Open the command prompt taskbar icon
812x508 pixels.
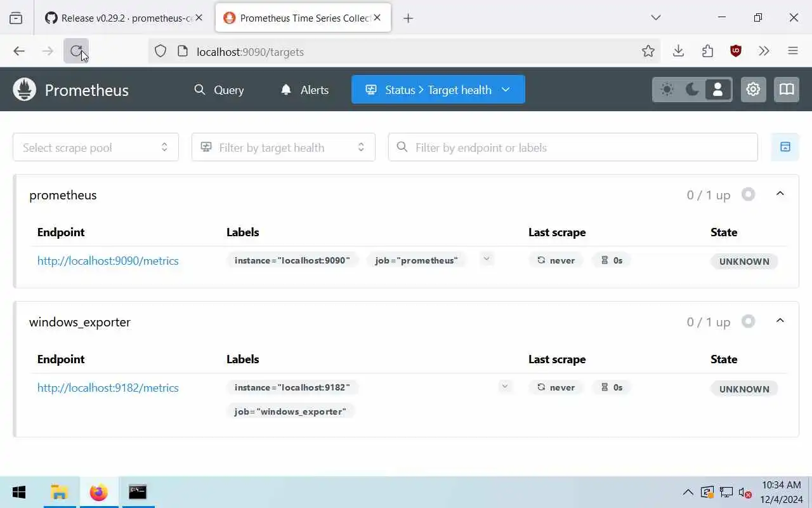(138, 492)
